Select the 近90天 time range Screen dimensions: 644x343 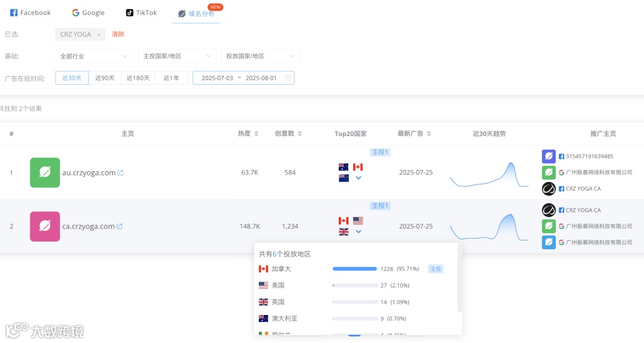pos(105,78)
